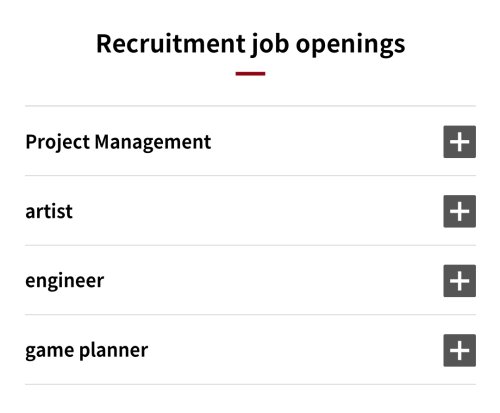This screenshot has width=500, height=413.
Task: Click the plus icon beside artist
Action: click(459, 211)
